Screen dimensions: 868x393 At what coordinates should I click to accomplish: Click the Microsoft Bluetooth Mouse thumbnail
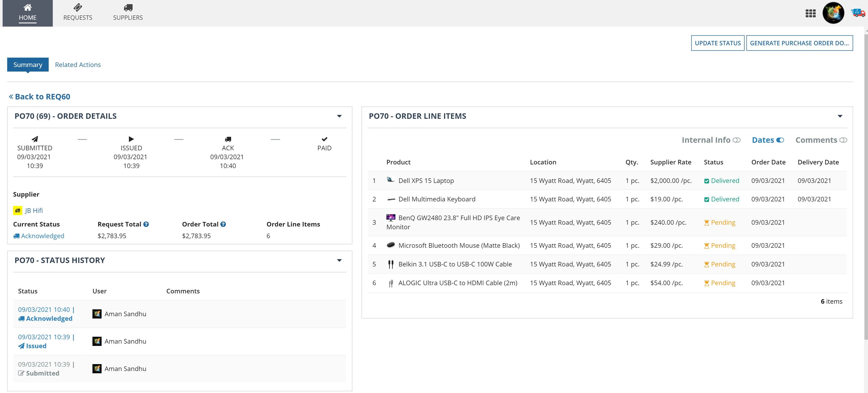pyautogui.click(x=391, y=245)
